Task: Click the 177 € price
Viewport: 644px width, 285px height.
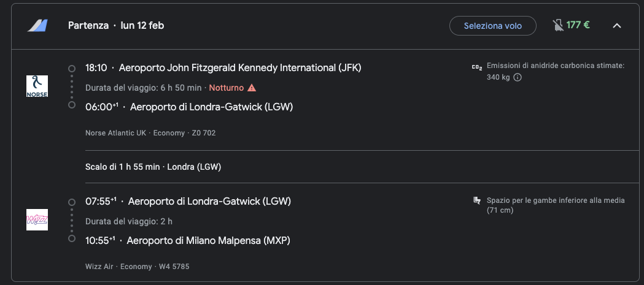Action: 578,25
